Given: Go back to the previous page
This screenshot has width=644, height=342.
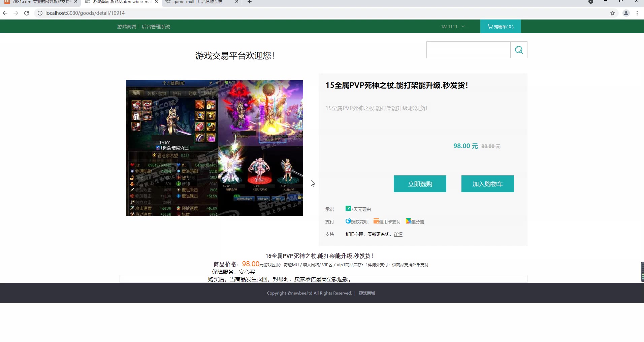Looking at the screenshot, I should tap(5, 13).
